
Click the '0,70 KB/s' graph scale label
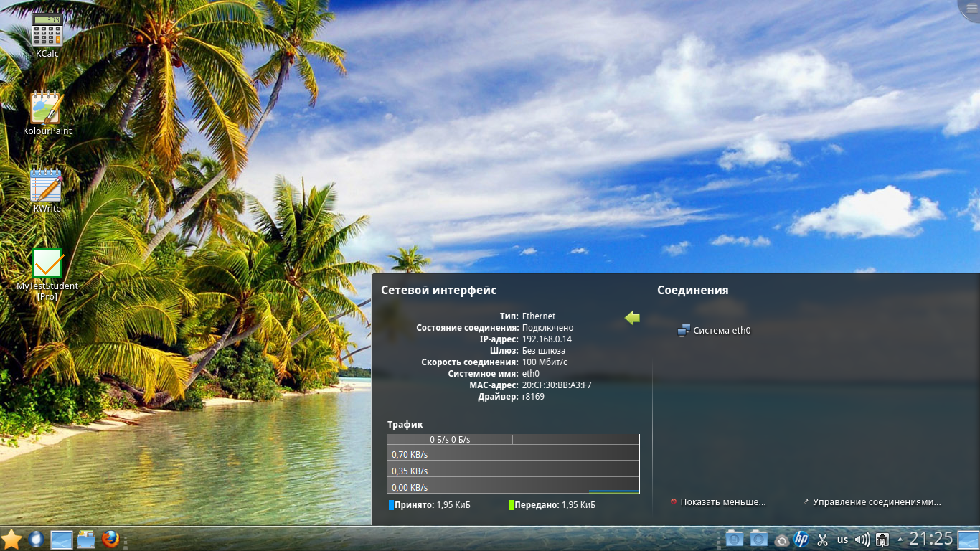point(410,454)
